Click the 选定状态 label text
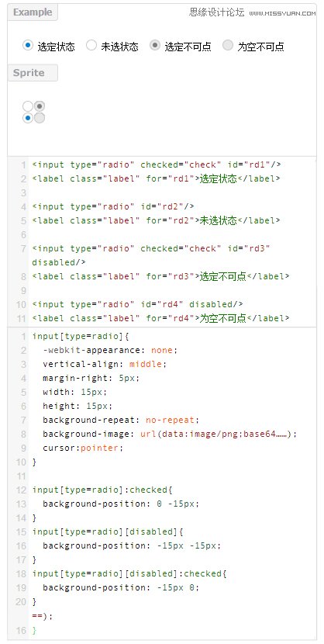The image size is (324, 644). point(56,47)
